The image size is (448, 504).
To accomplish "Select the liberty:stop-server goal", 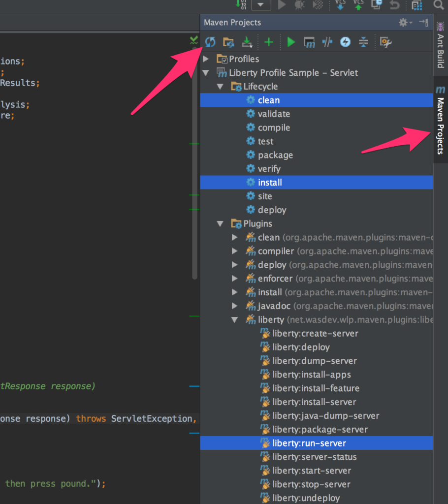I will point(311,484).
